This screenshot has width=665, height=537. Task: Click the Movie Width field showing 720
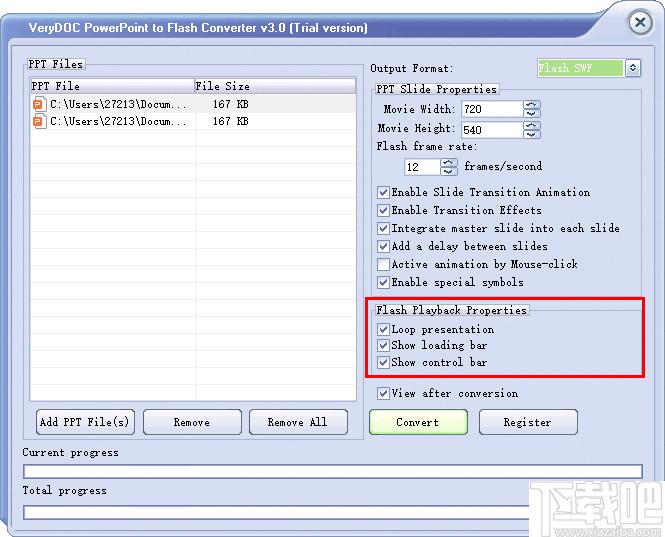(492, 109)
